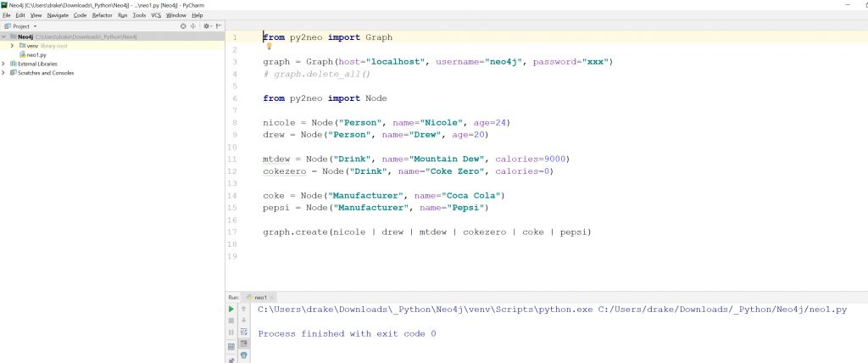Open the VCS menu

156,15
